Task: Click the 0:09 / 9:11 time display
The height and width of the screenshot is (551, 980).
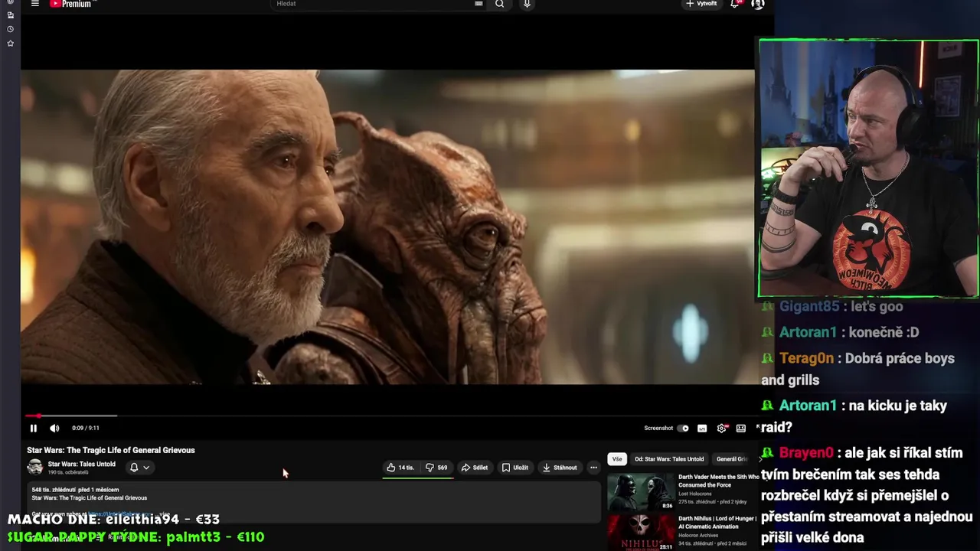Action: click(x=86, y=429)
